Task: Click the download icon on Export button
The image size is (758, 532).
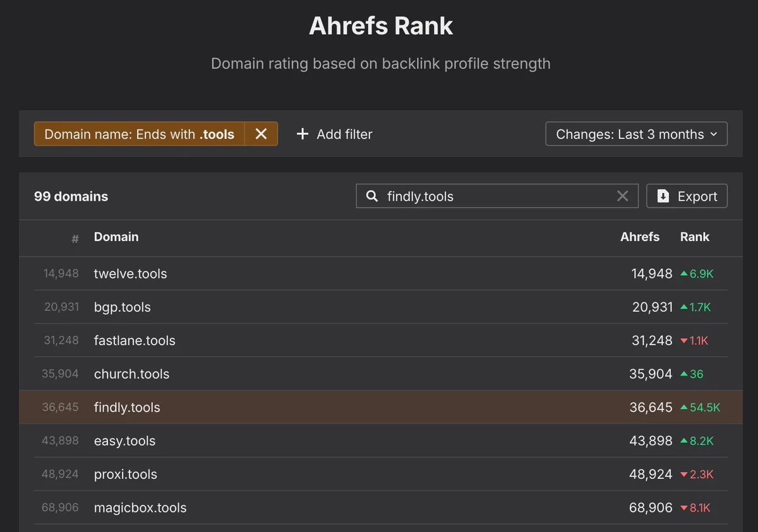Action: [x=663, y=196]
